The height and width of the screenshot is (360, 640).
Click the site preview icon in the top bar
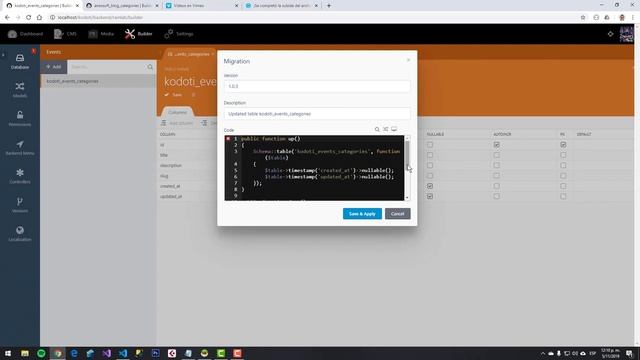(610, 34)
